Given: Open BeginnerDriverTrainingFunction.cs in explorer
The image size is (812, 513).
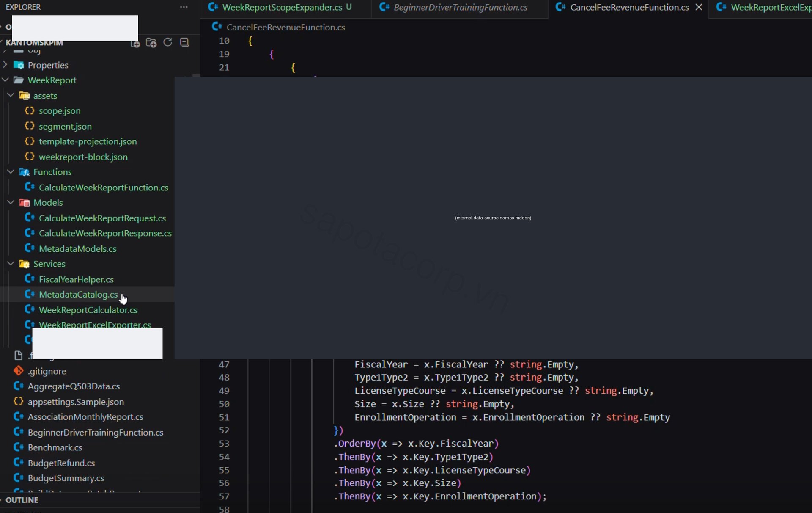Looking at the screenshot, I should [x=96, y=432].
